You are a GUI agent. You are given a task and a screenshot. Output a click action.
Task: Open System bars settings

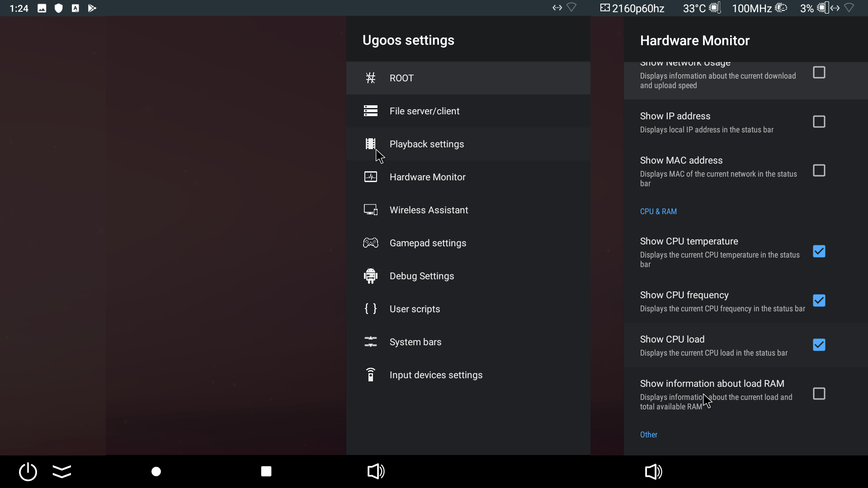(x=468, y=342)
